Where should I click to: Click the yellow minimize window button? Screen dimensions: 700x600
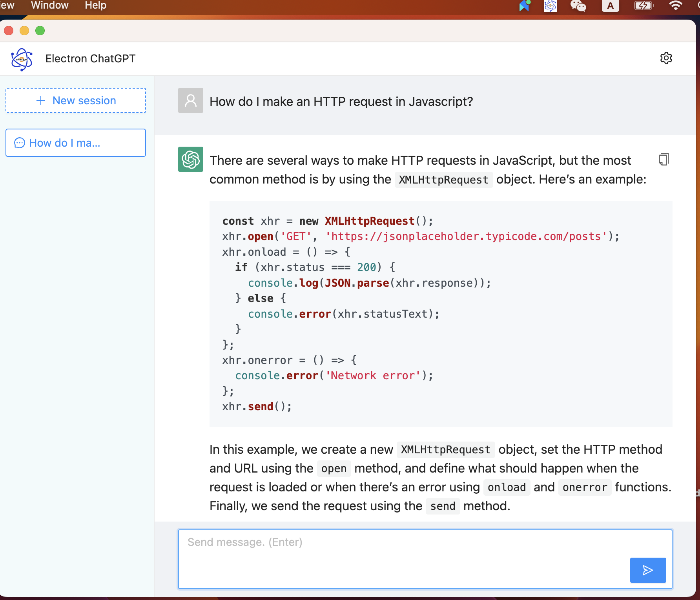coord(24,31)
